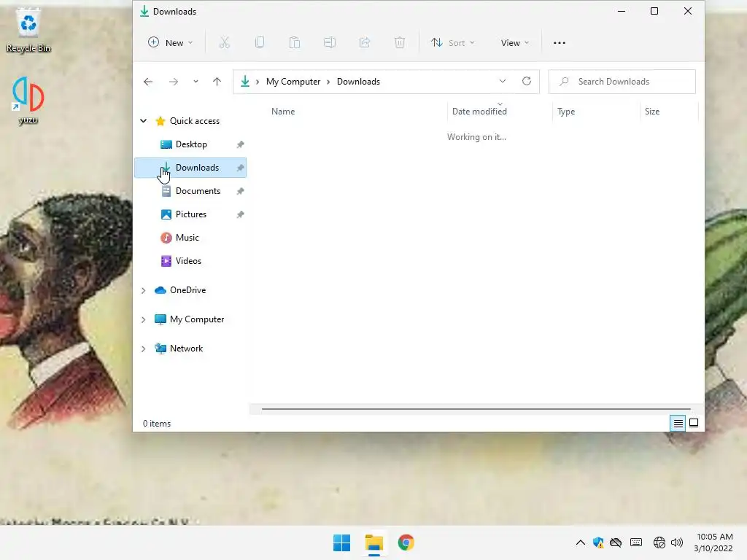Select the yuzu desktop shortcut
The image size is (747, 560).
[x=28, y=101]
